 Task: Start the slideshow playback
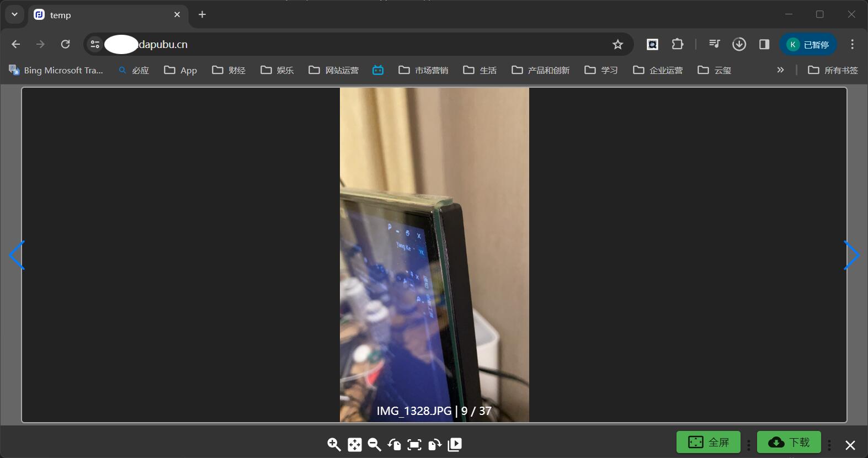point(455,444)
